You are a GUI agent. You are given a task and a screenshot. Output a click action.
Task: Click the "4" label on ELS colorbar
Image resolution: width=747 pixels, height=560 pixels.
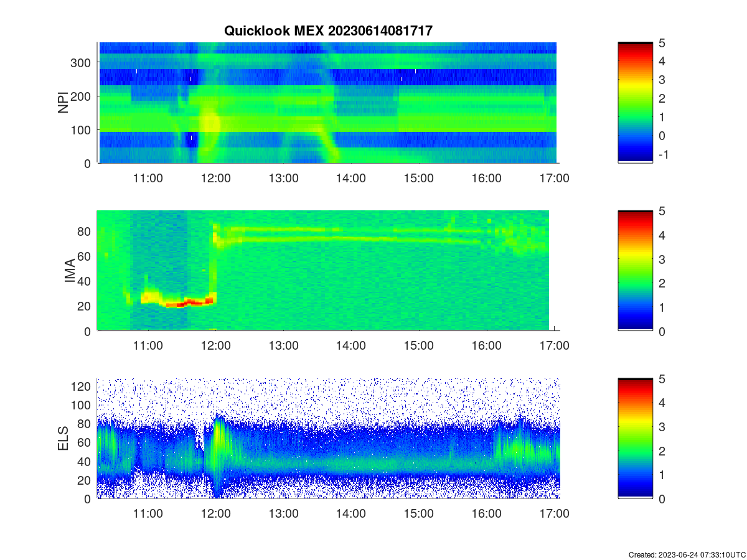(x=662, y=403)
